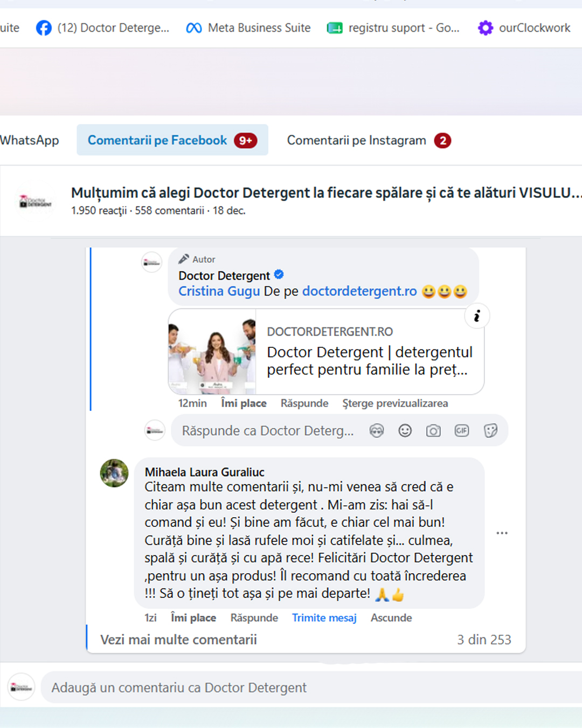This screenshot has height=728, width=582.
Task: Open the Doctor Detergent link preview title
Action: 370,361
